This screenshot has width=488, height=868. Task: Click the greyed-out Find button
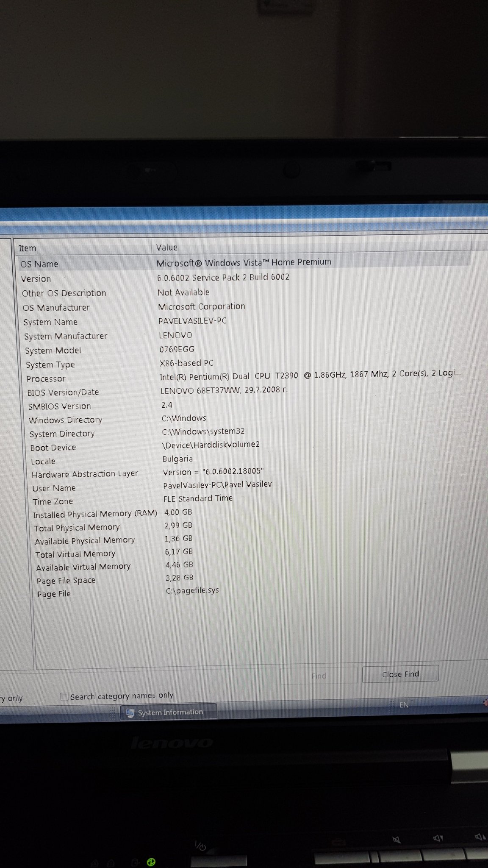coord(319,676)
